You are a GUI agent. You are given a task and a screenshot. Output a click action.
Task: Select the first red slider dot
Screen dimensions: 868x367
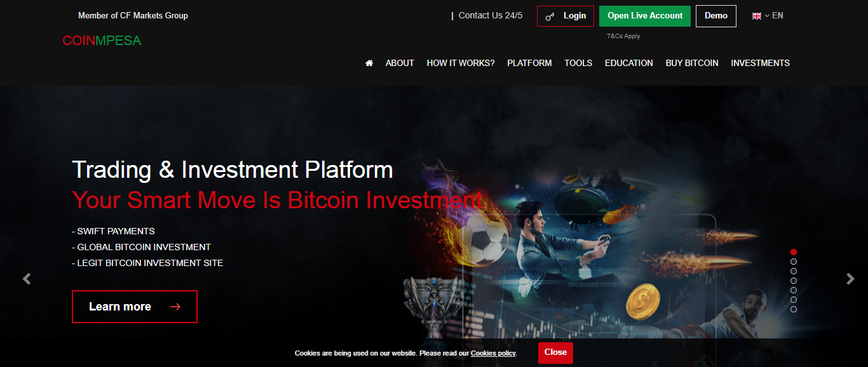(x=794, y=252)
